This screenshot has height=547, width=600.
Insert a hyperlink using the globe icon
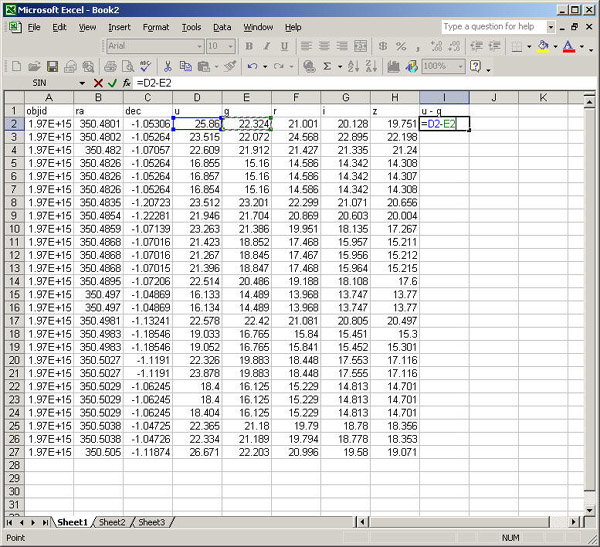pos(309,67)
